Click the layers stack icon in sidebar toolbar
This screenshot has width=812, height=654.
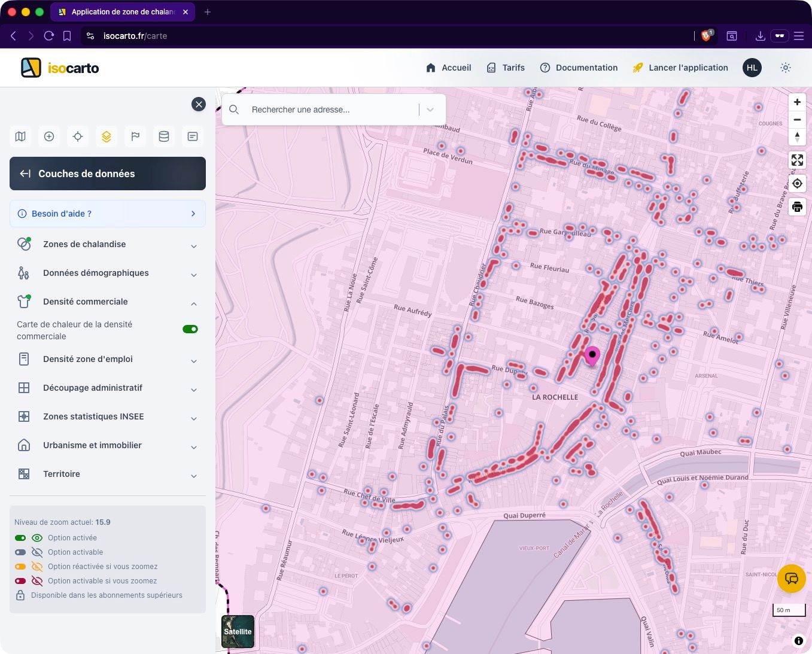pyautogui.click(x=107, y=136)
